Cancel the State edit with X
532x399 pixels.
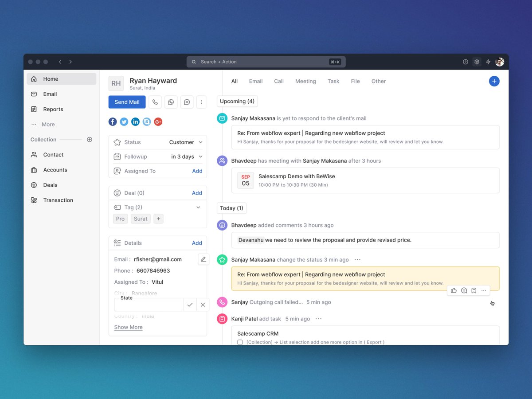[x=203, y=305]
